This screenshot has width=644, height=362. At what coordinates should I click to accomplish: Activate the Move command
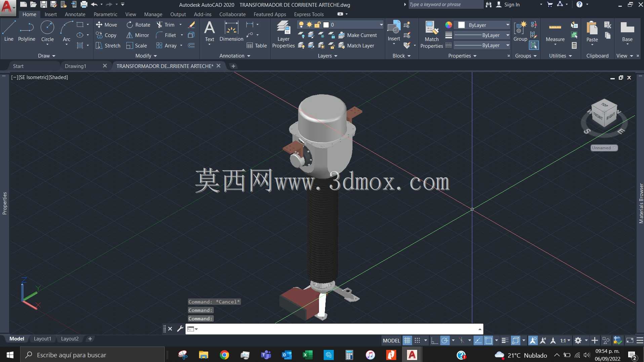[106, 25]
